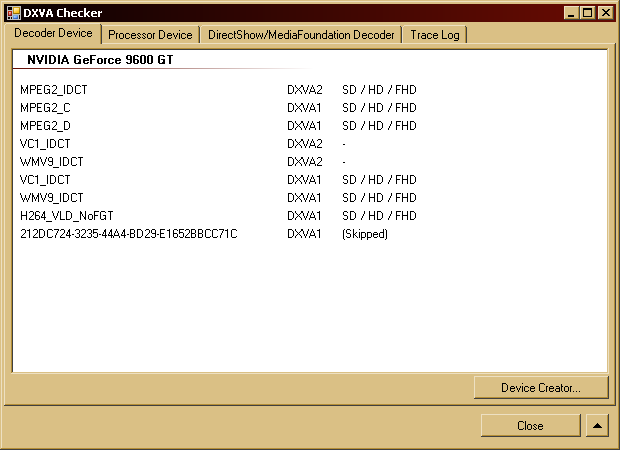
Task: Click the Device Creator button
Action: coord(541,388)
